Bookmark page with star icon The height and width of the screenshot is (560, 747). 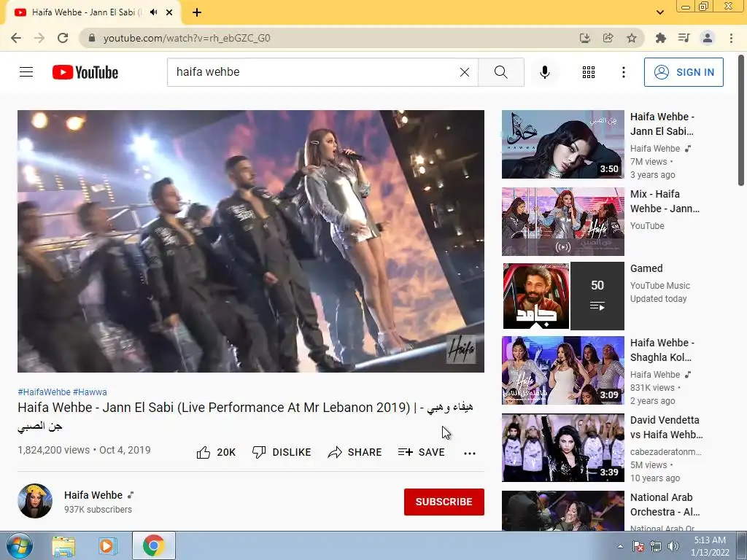coord(631,38)
